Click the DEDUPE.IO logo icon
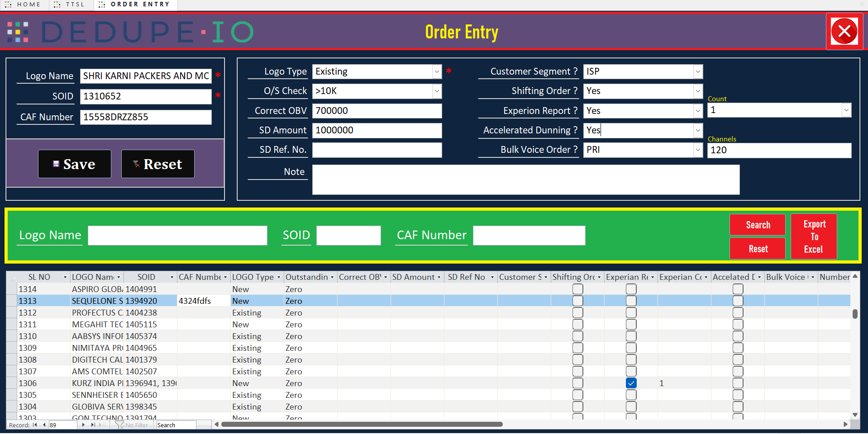 click(17, 32)
